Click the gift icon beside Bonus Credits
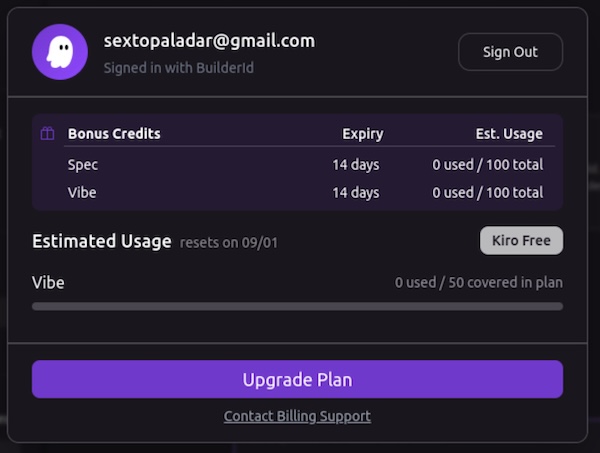The width and height of the screenshot is (600, 453). (x=47, y=134)
